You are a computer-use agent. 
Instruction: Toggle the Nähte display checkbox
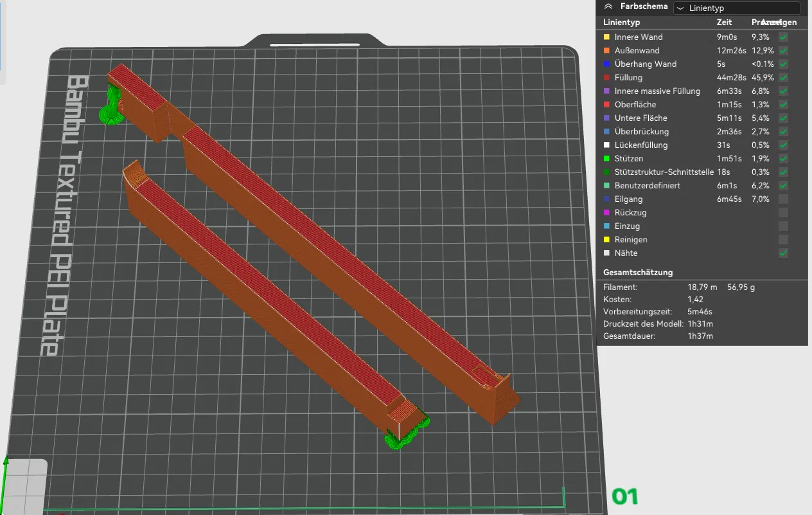(x=783, y=253)
